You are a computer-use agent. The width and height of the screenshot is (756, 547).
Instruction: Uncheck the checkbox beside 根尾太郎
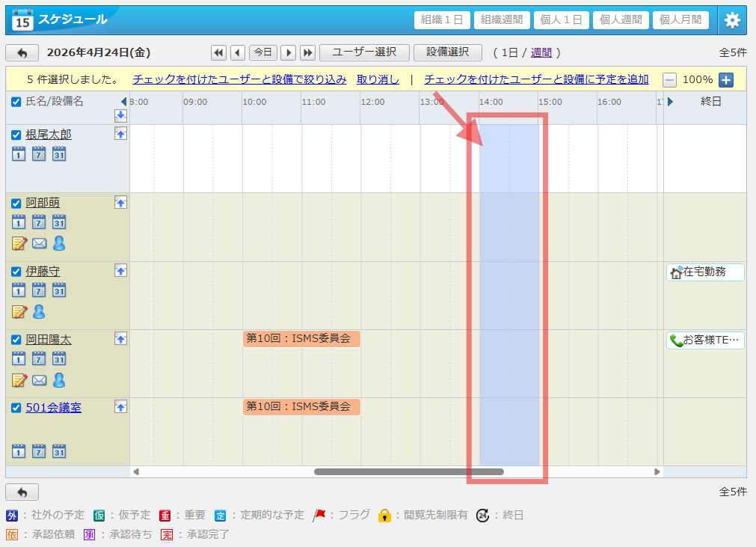(x=16, y=135)
